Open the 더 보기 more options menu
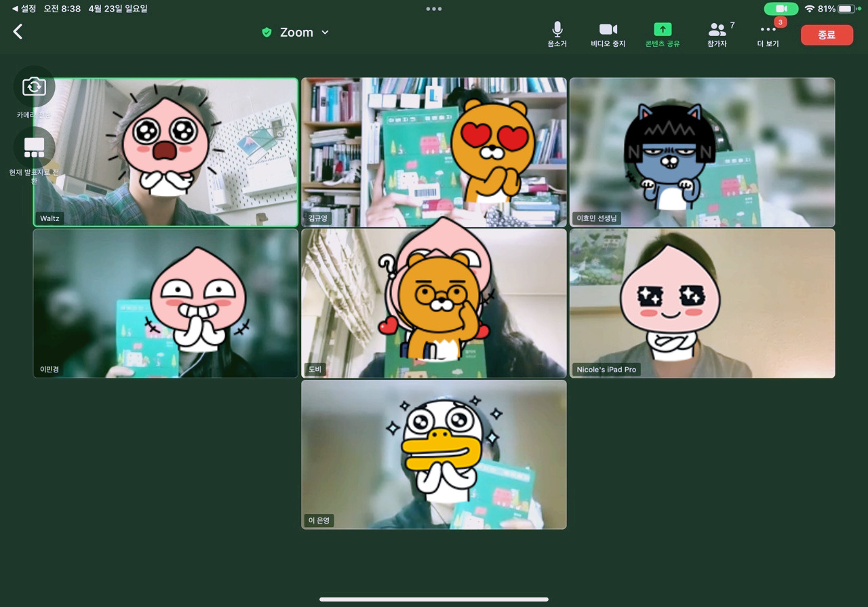 (x=767, y=33)
